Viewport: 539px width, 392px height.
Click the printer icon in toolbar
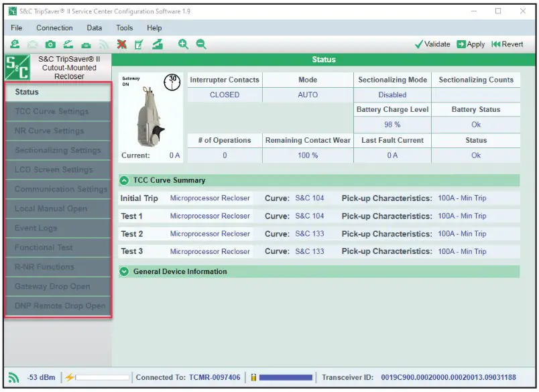(x=86, y=44)
